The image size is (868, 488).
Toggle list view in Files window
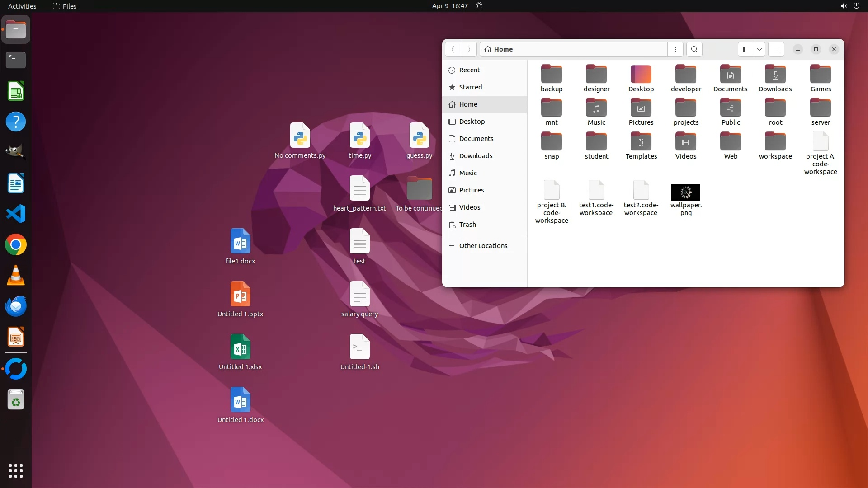(x=746, y=49)
